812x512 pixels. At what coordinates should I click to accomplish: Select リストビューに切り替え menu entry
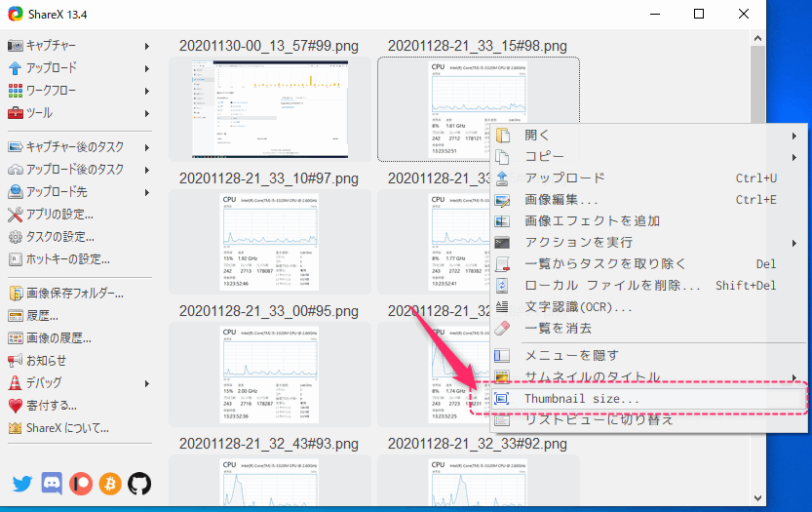pyautogui.click(x=648, y=419)
